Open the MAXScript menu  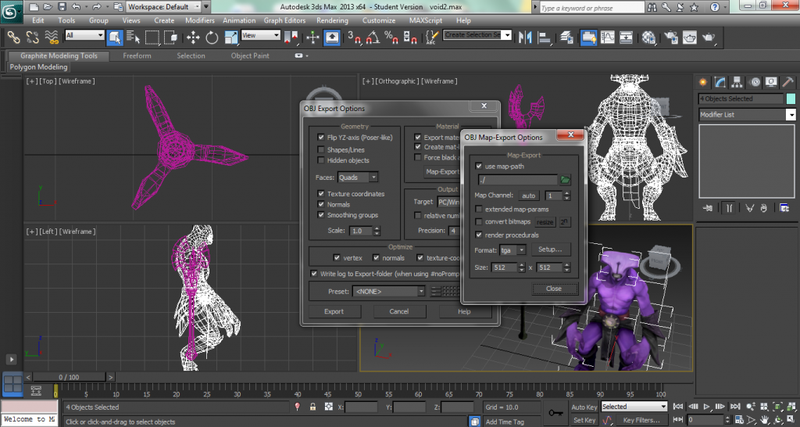[427, 20]
